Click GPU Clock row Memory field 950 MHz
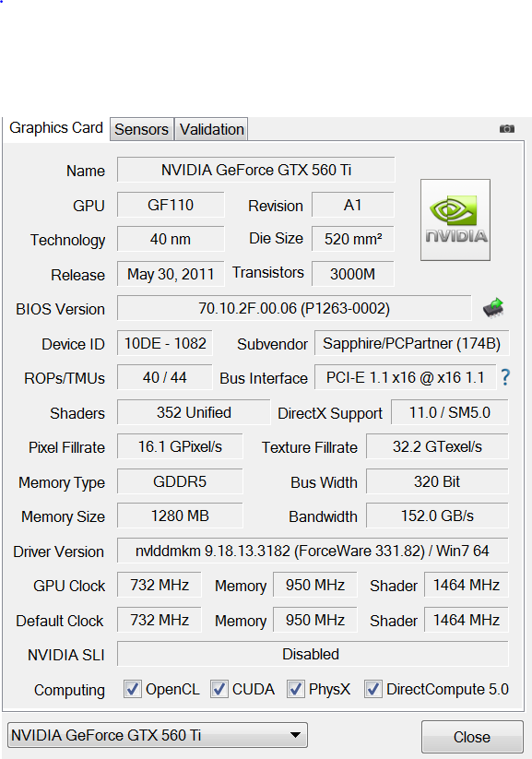This screenshot has width=532, height=759. click(315, 585)
